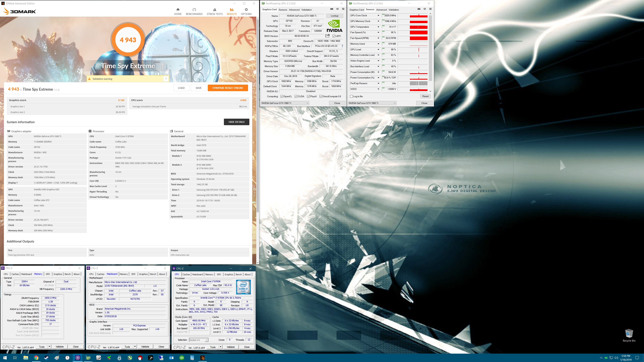Screen dimensions: 644x362
Task: Open Caches tab in CPU-Z Mainboard window
Action: 100,274
